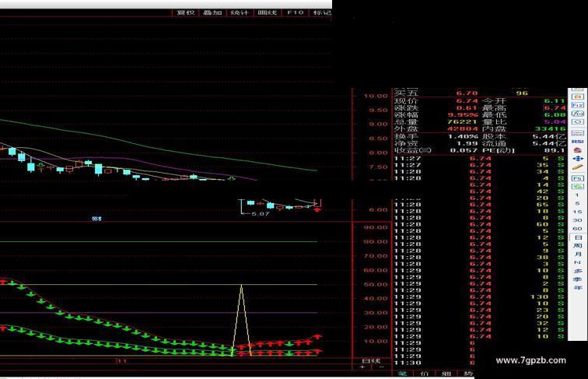Select the 周 weekly period
Viewport: 588px width, 379px height.
coord(577,245)
